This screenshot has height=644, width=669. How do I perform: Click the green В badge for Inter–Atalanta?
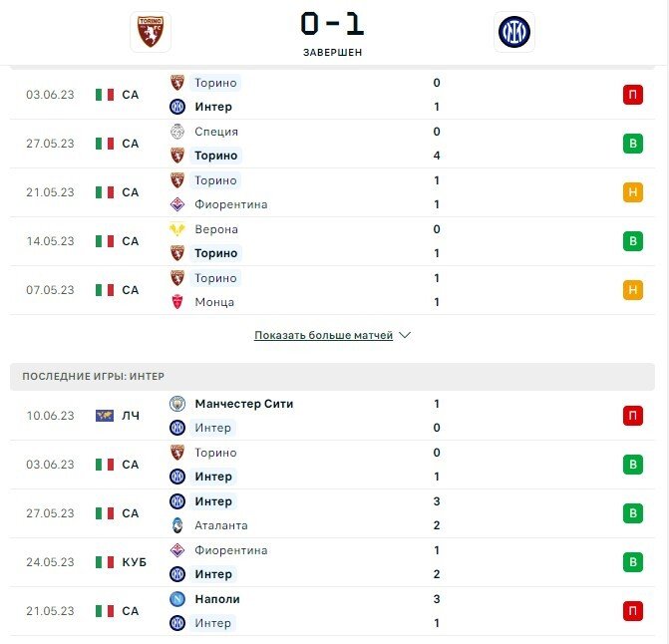click(x=632, y=513)
